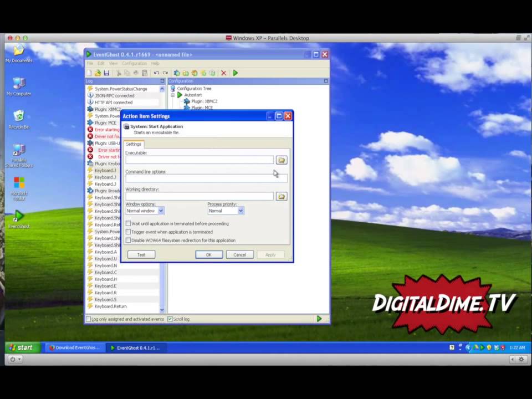
Task: Open the Configuration menu in EventGhost
Action: point(134,63)
